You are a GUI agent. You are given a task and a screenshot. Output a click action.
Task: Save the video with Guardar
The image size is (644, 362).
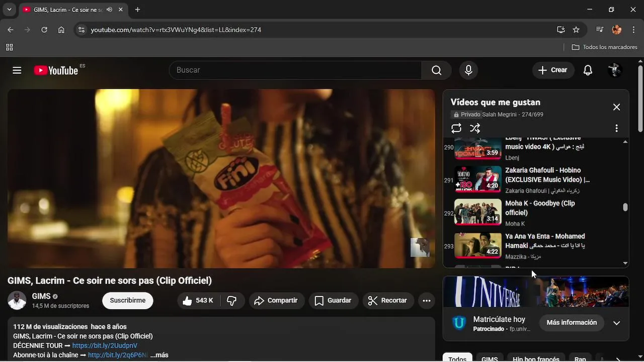coord(333,301)
